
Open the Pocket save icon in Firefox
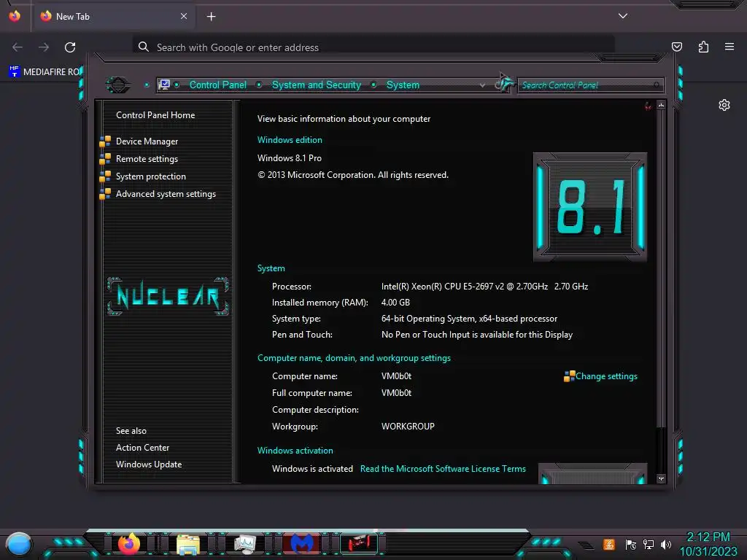pos(677,47)
